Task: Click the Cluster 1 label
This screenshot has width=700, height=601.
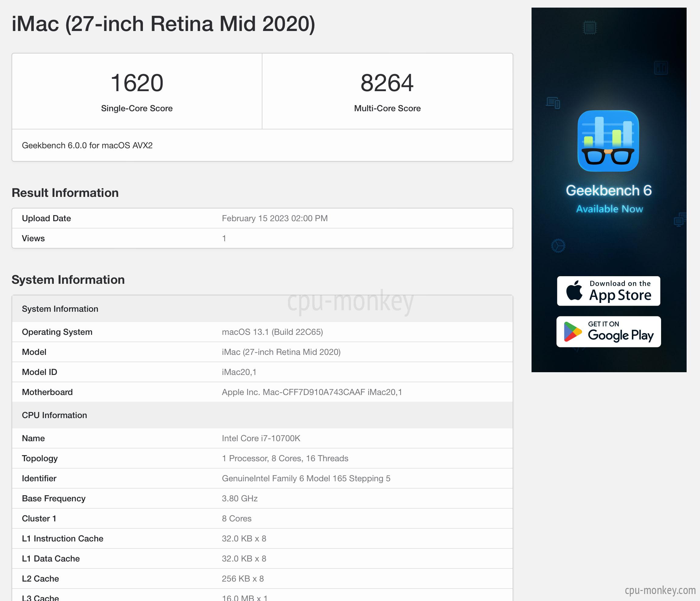Action: [39, 519]
